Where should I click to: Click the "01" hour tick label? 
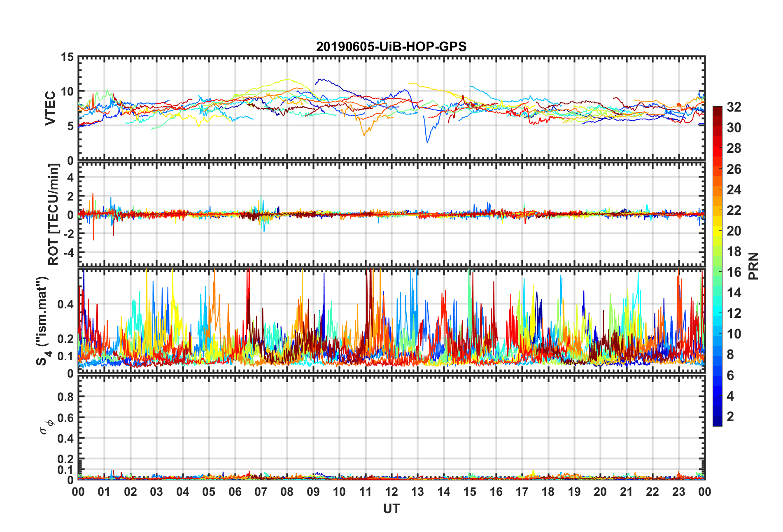point(104,492)
